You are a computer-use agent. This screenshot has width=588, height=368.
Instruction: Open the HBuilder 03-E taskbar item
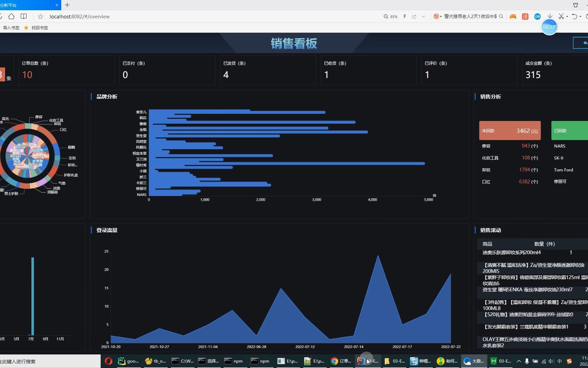[501, 361]
